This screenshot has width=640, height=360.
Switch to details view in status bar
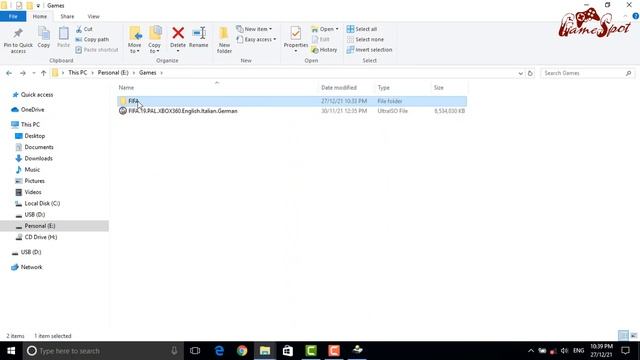tap(623, 336)
